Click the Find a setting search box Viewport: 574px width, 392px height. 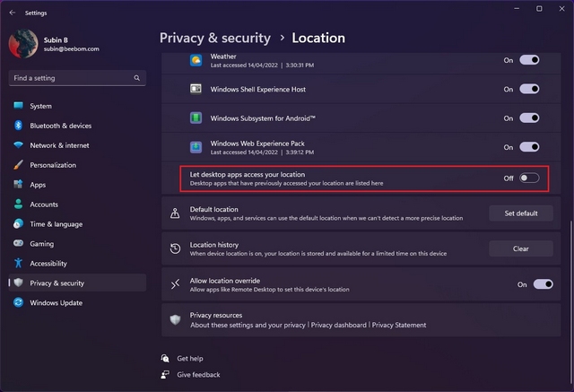point(72,78)
